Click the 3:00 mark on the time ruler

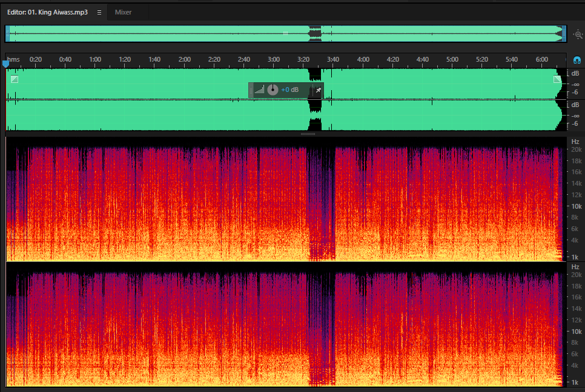[274, 60]
